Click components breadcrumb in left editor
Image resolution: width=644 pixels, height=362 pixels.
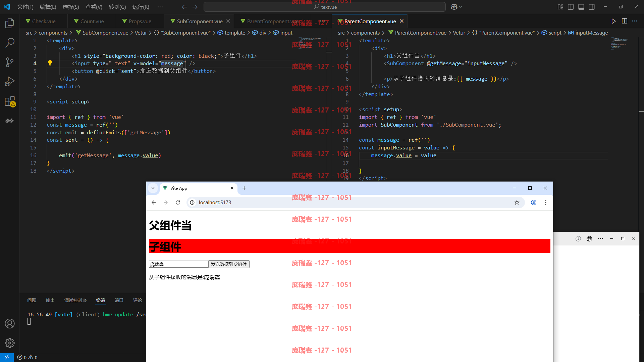tap(53, 33)
